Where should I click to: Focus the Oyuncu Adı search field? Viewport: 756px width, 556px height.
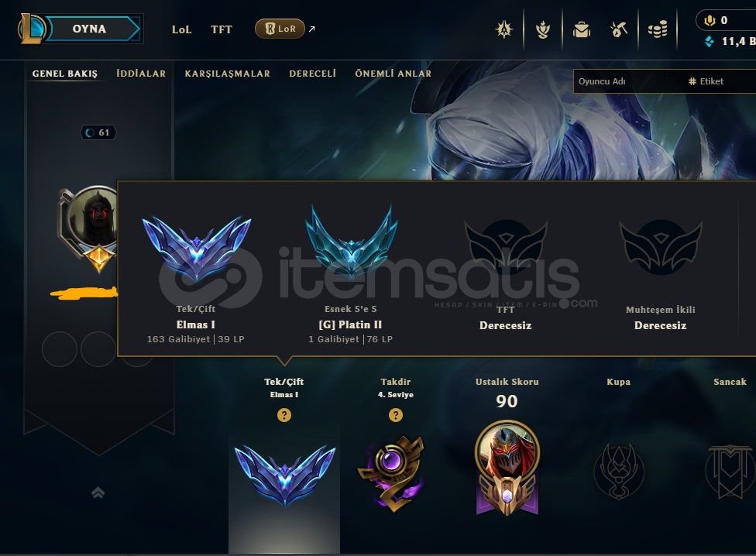[x=627, y=81]
